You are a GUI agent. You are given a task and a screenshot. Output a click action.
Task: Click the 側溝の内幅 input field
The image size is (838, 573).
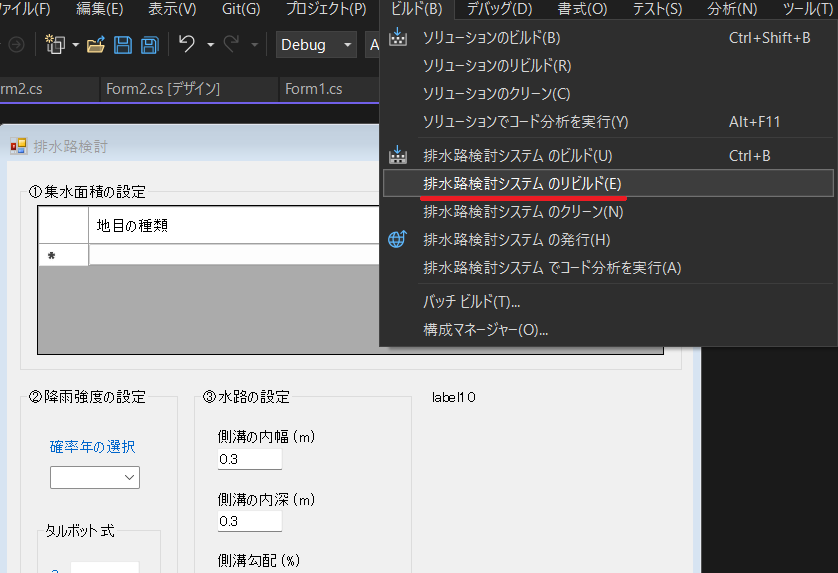tap(250, 459)
